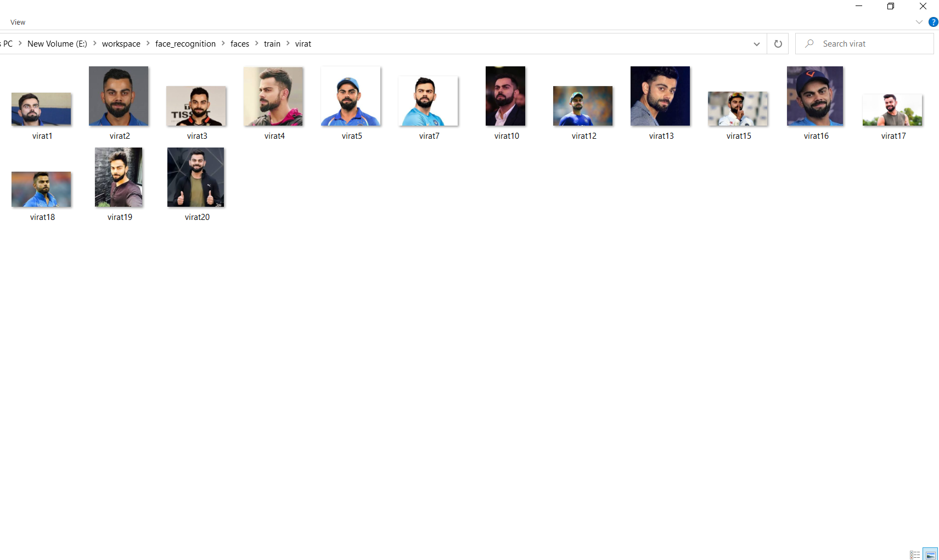Select the virat10 image thumbnail

(506, 104)
